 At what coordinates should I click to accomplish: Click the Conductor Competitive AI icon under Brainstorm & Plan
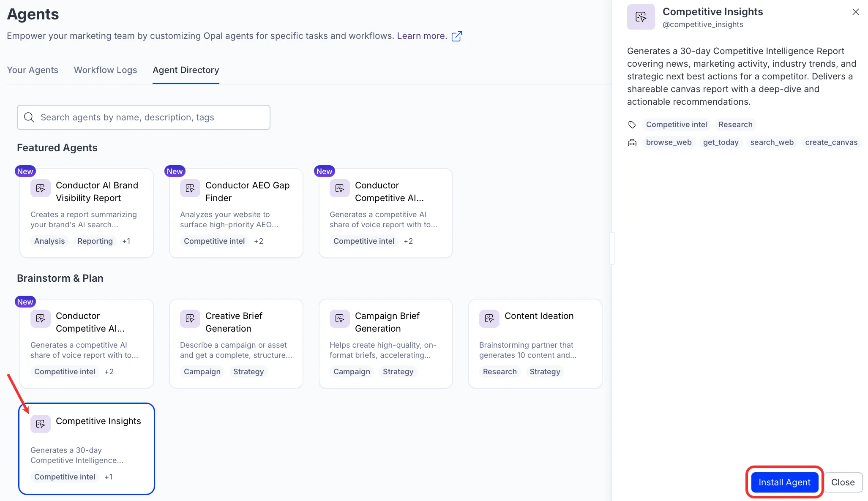click(x=41, y=319)
